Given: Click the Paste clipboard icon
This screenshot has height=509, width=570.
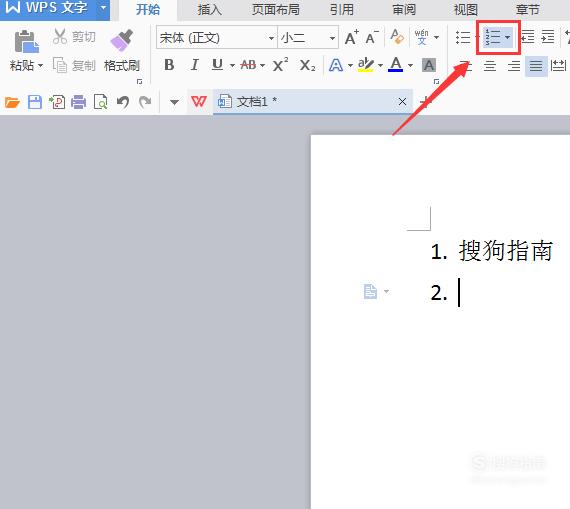Looking at the screenshot, I should click(27, 41).
